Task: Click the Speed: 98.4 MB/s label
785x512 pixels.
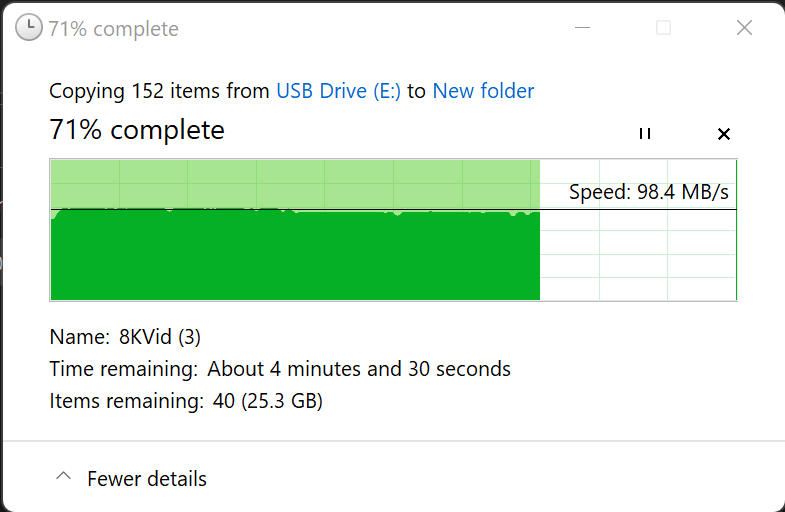Action: pos(648,192)
